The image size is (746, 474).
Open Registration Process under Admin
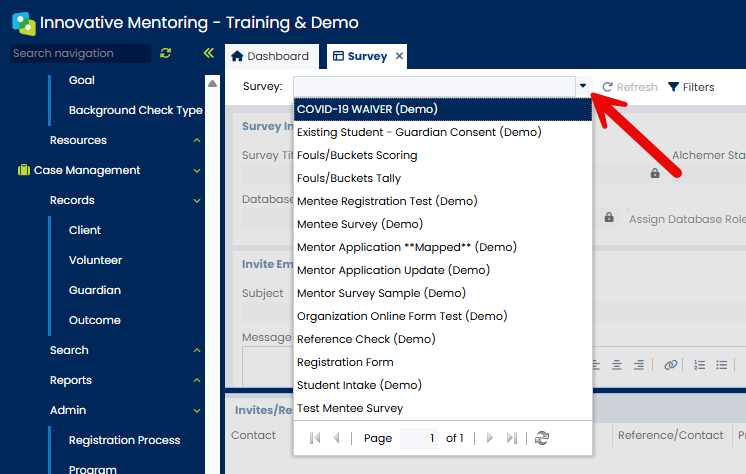tap(124, 440)
